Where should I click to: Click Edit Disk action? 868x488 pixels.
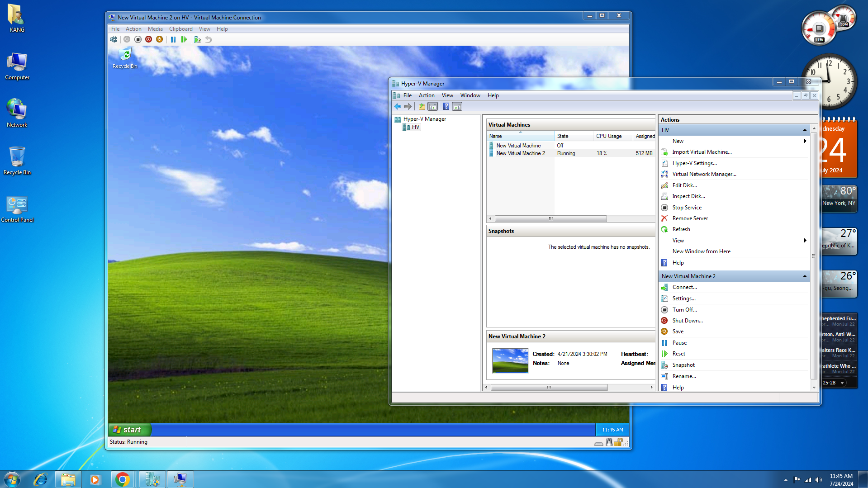tap(684, 185)
